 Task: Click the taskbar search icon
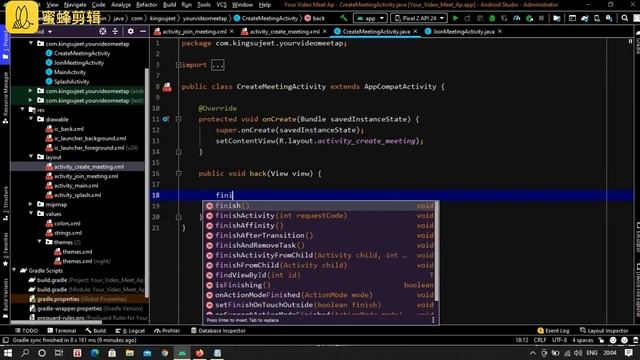point(25,353)
